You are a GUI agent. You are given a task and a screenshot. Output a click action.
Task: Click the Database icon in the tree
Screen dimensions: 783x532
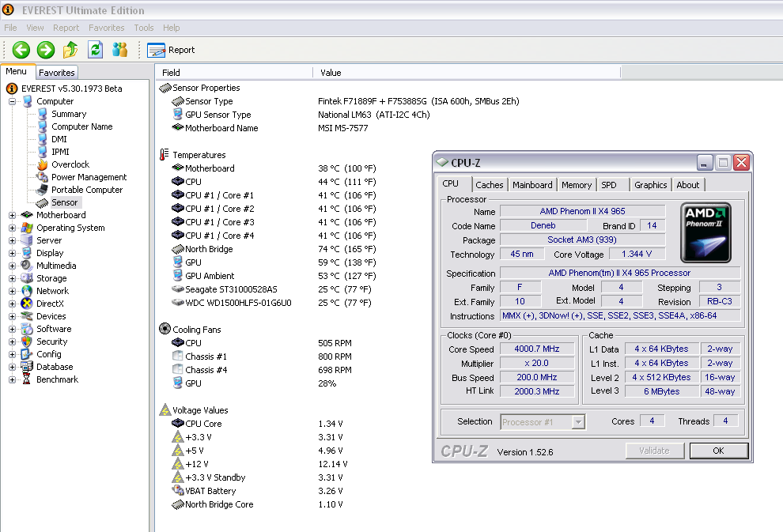tap(27, 367)
